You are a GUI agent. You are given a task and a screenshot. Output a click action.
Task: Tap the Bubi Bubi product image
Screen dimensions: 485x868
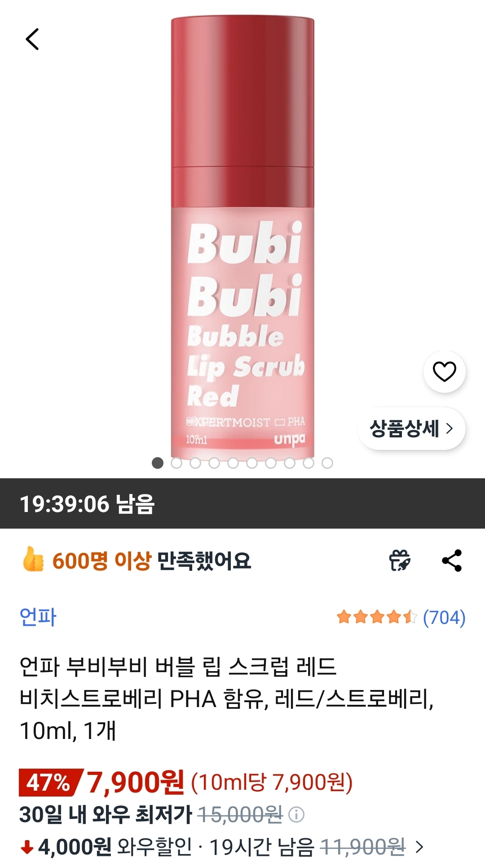(242, 236)
